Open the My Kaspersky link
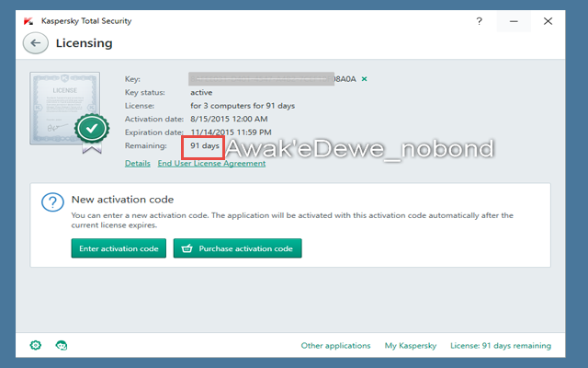 pos(410,346)
